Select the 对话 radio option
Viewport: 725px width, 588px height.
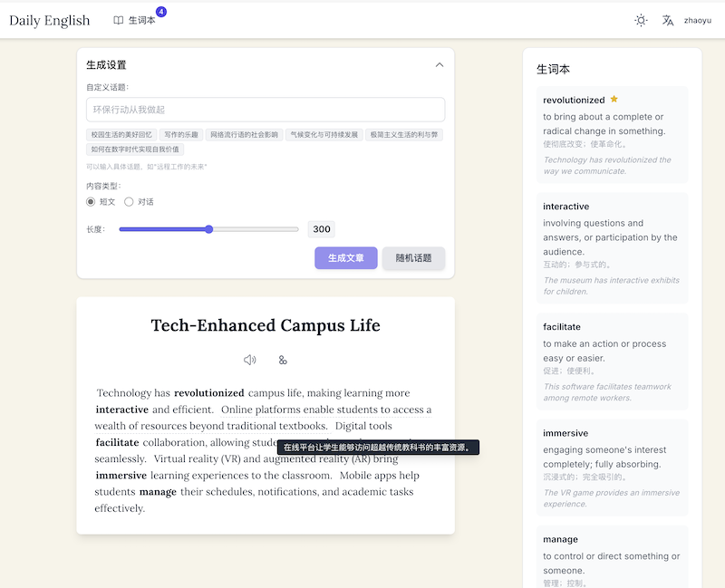coord(129,202)
